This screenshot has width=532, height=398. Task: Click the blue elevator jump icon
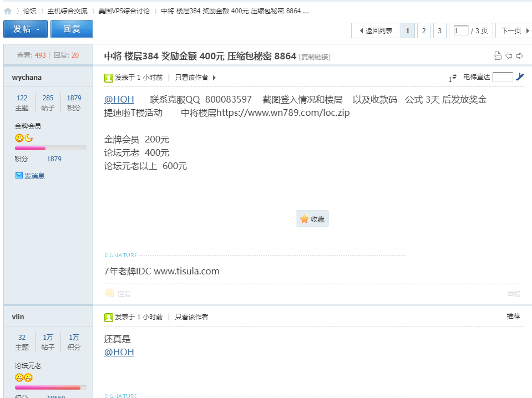click(x=520, y=77)
